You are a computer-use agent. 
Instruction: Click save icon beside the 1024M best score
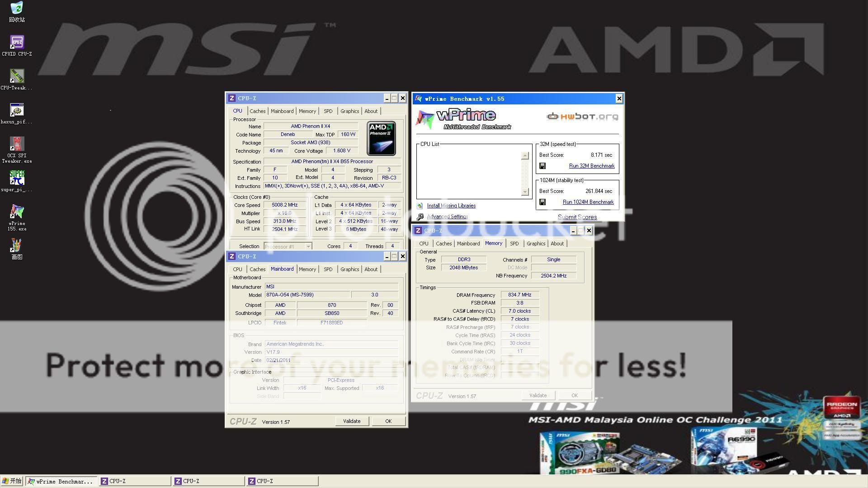(x=542, y=202)
